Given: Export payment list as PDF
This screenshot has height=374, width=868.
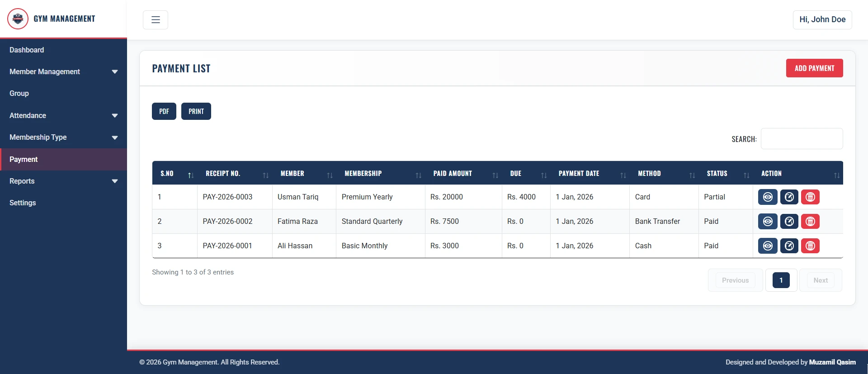Looking at the screenshot, I should click(164, 111).
